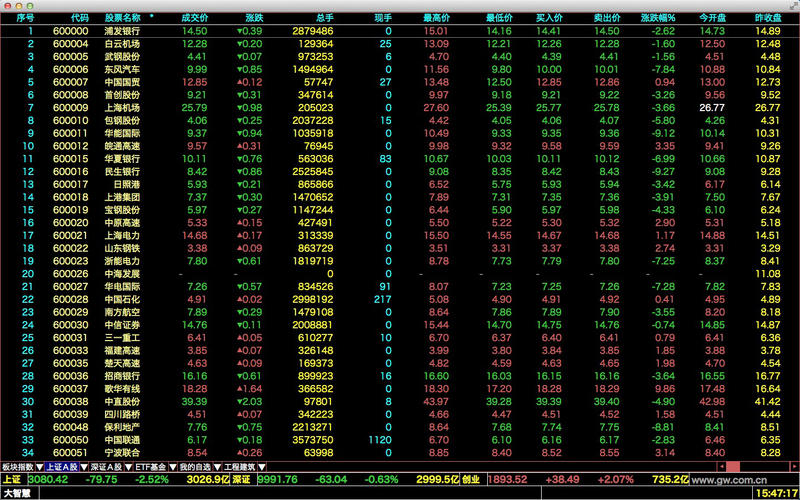The width and height of the screenshot is (800, 500).
Task: Open the 我的自选 tab
Action: coord(195,467)
